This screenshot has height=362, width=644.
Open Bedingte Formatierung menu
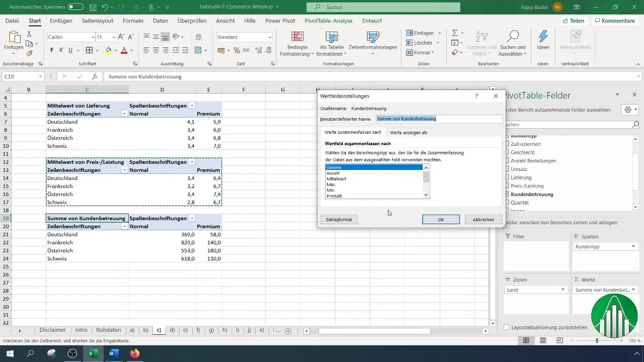[x=297, y=44]
